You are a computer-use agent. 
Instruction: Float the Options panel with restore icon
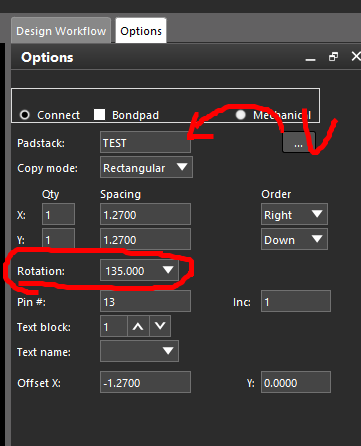(333, 57)
